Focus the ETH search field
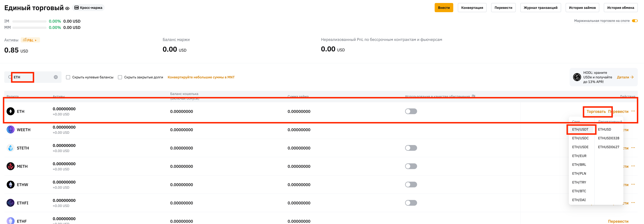 pyautogui.click(x=32, y=77)
